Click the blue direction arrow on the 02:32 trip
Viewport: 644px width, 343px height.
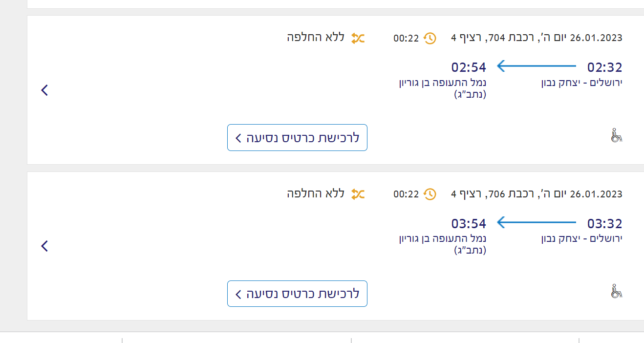click(536, 66)
